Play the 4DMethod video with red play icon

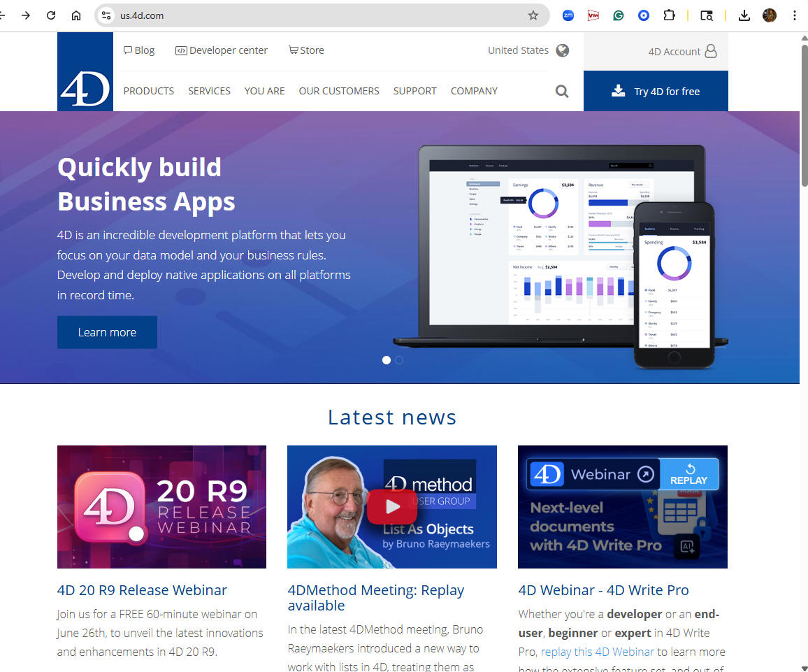click(x=392, y=506)
